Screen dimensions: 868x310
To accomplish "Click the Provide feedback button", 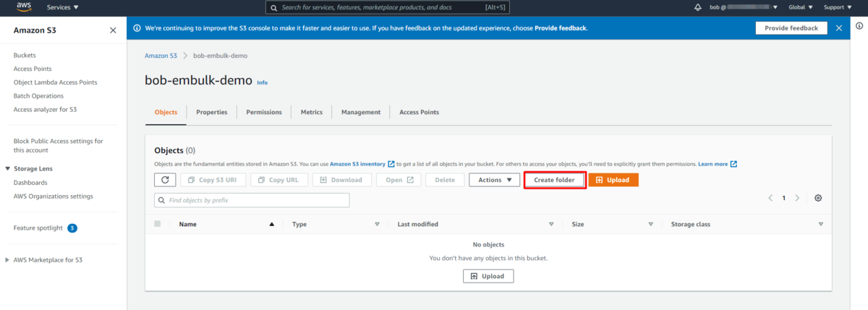I will (x=791, y=28).
